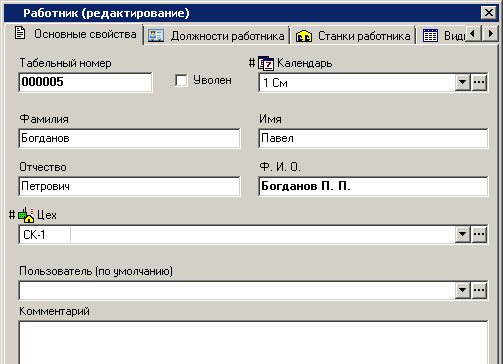The image size is (503, 364).
Task: Expand the Пользователь (по умолчанию) dropdown
Action: [x=463, y=290]
